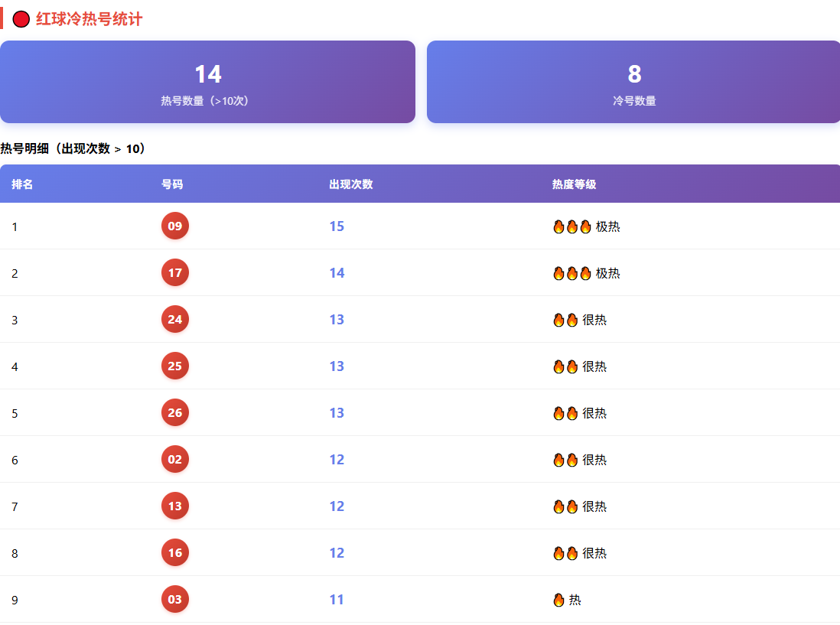Click the triple-flame 极热 rating in row 1
The image size is (840, 625).
[x=586, y=226]
